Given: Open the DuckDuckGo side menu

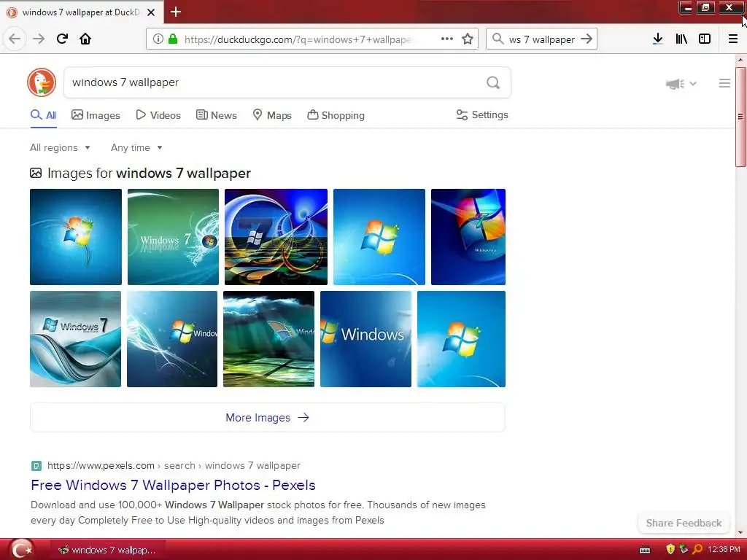Looking at the screenshot, I should (724, 83).
